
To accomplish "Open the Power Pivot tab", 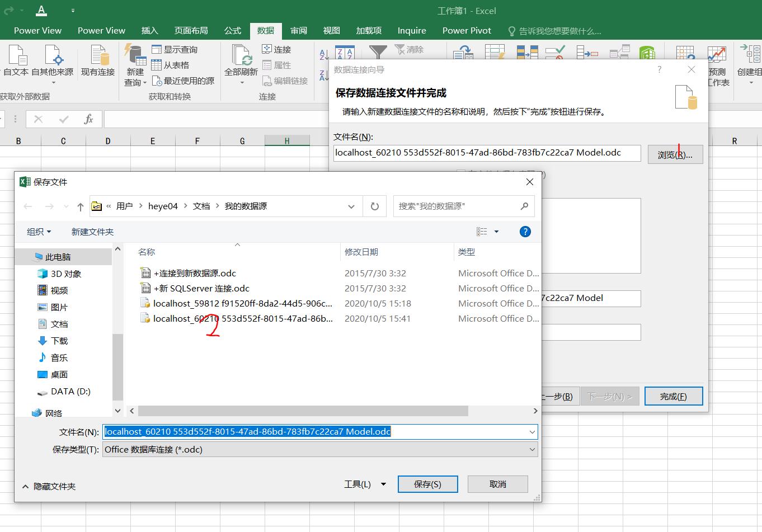I will [467, 30].
